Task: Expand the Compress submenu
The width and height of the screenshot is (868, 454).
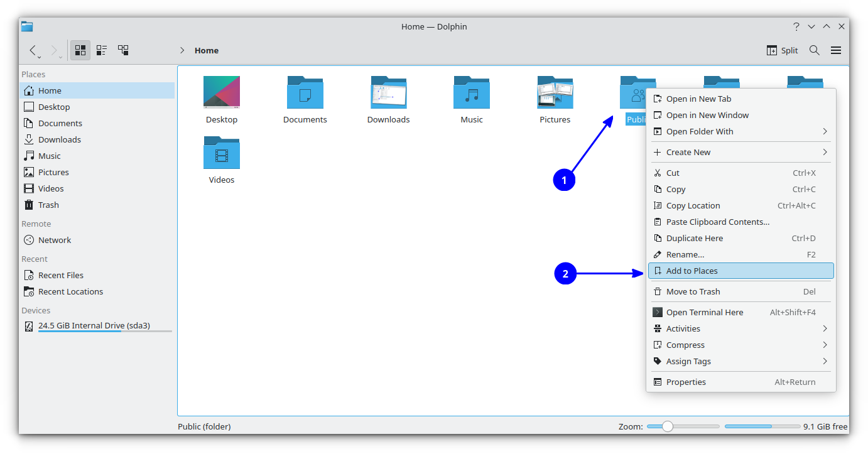Action: [685, 345]
